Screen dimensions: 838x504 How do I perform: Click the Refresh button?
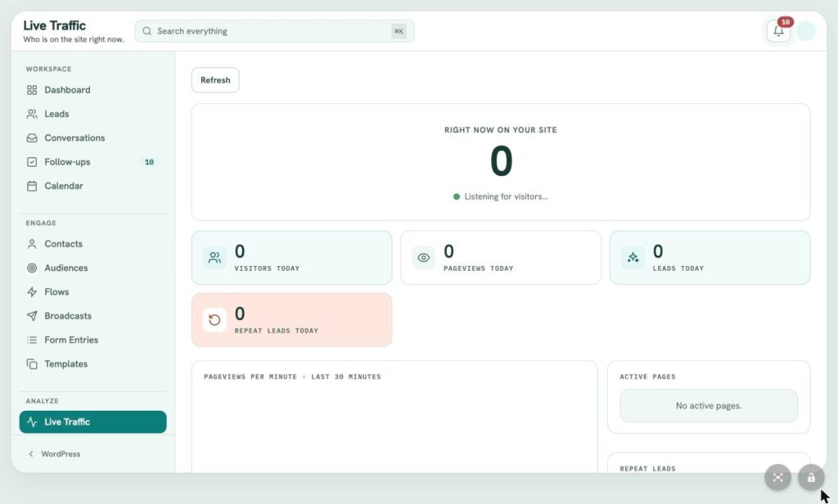pyautogui.click(x=215, y=80)
